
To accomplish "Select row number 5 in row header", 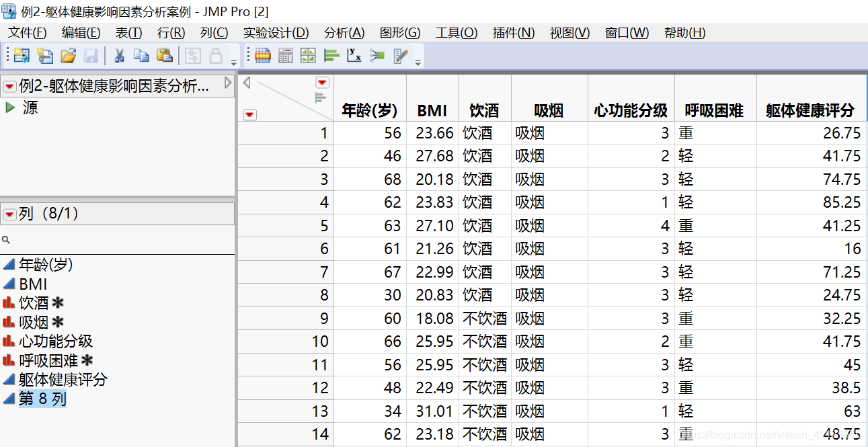I will point(286,226).
